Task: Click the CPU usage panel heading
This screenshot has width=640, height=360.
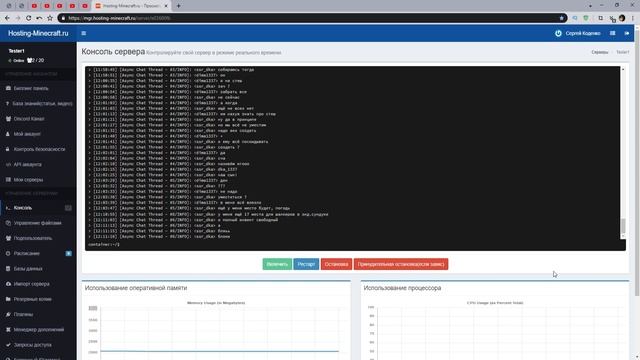Action: (x=402, y=288)
